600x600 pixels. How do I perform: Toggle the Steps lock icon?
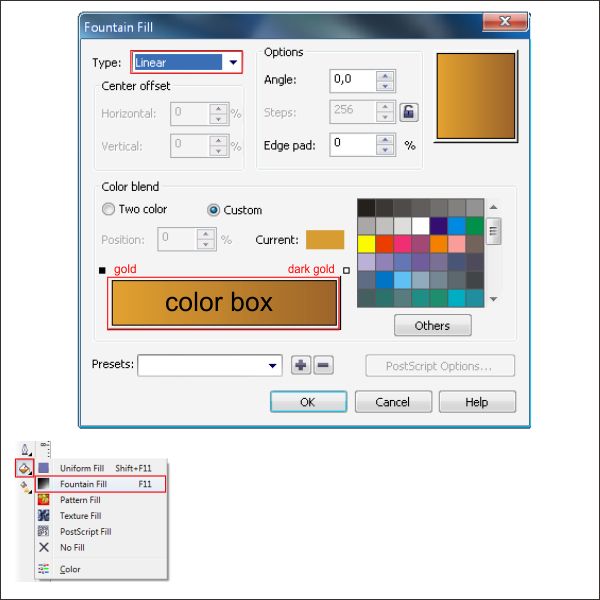(x=409, y=112)
